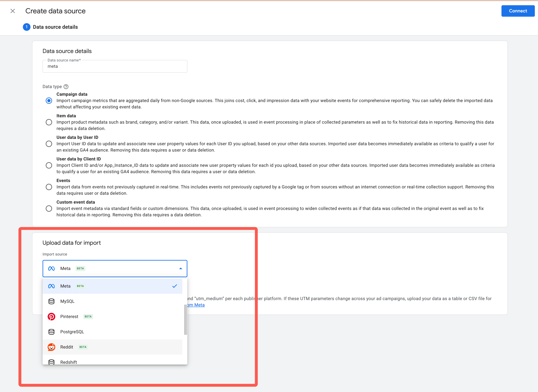Pick MySQL from the import source list
This screenshot has height=392, width=538.
point(113,301)
